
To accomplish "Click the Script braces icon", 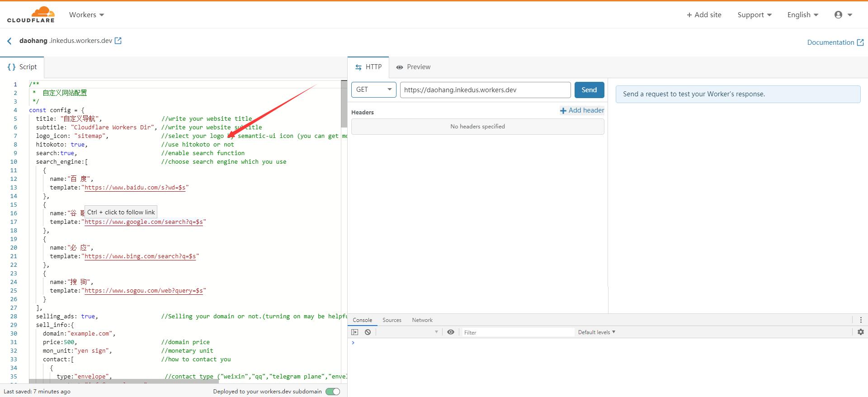I will pyautogui.click(x=12, y=67).
